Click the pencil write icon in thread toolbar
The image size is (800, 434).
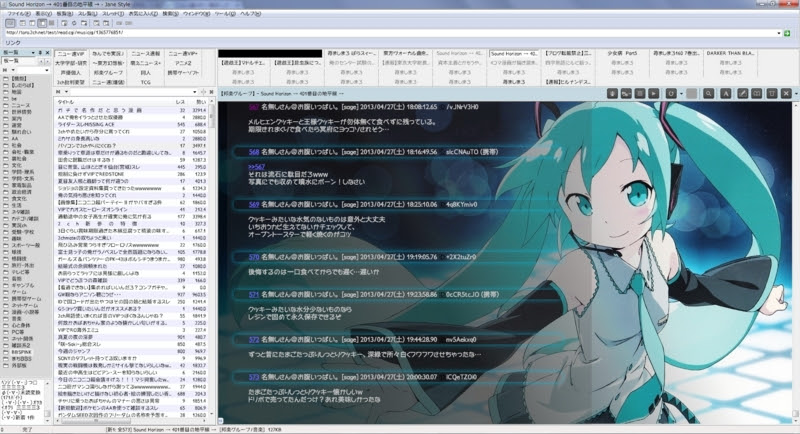click(743, 94)
